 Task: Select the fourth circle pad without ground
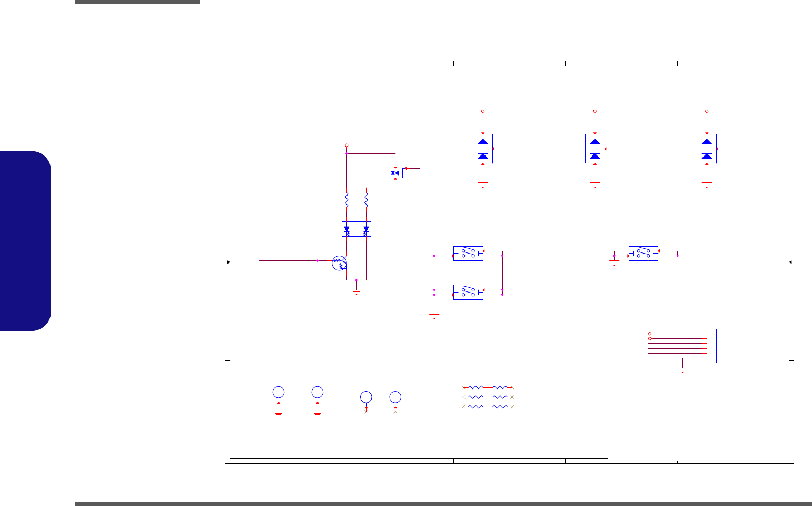(395, 397)
